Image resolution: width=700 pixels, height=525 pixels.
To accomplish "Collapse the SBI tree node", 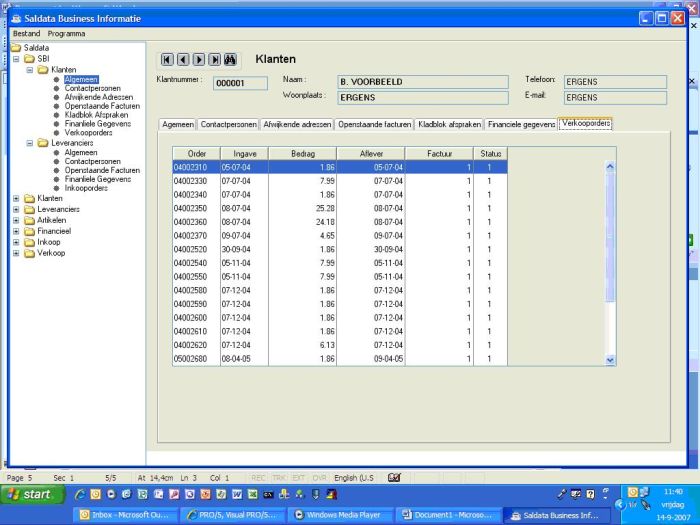I will click(x=17, y=59).
